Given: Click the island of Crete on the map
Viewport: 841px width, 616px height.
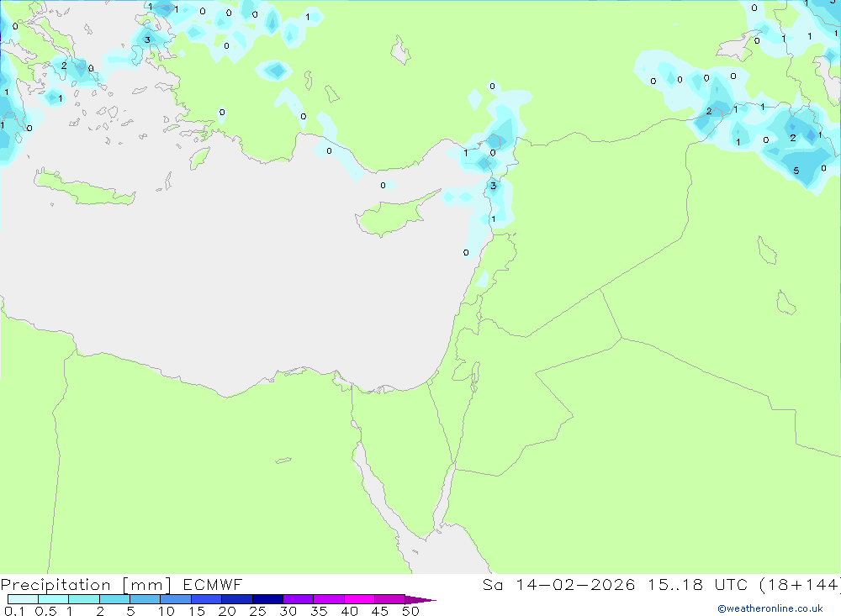Looking at the screenshot, I should pos(83,187).
